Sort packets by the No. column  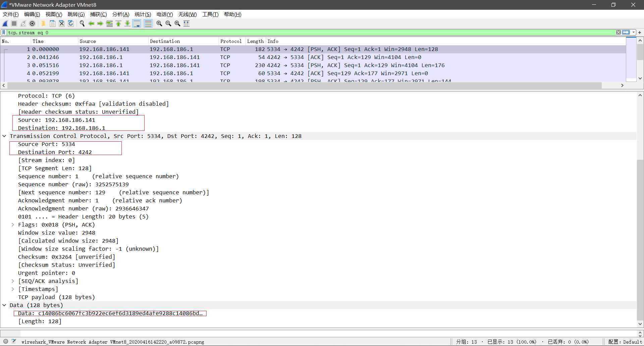point(15,41)
